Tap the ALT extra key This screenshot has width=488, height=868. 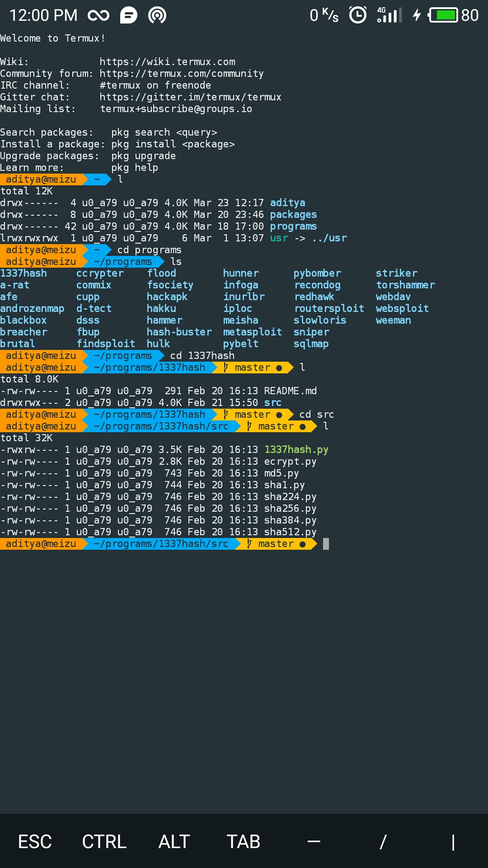(174, 842)
